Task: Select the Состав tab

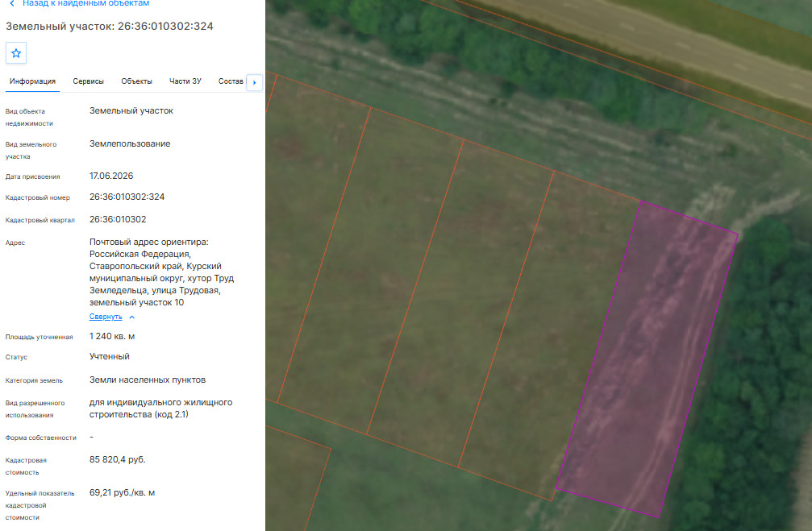Action: 231,81
